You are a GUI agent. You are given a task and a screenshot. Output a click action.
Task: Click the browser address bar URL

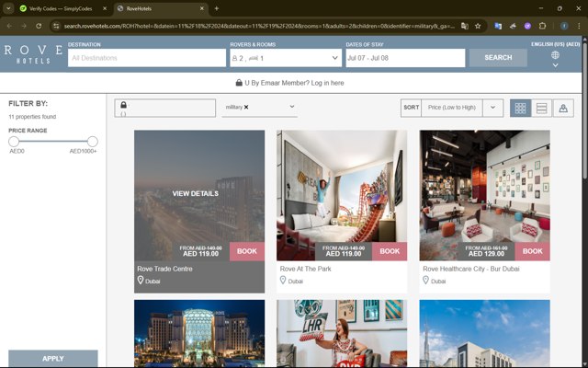pyautogui.click(x=259, y=26)
